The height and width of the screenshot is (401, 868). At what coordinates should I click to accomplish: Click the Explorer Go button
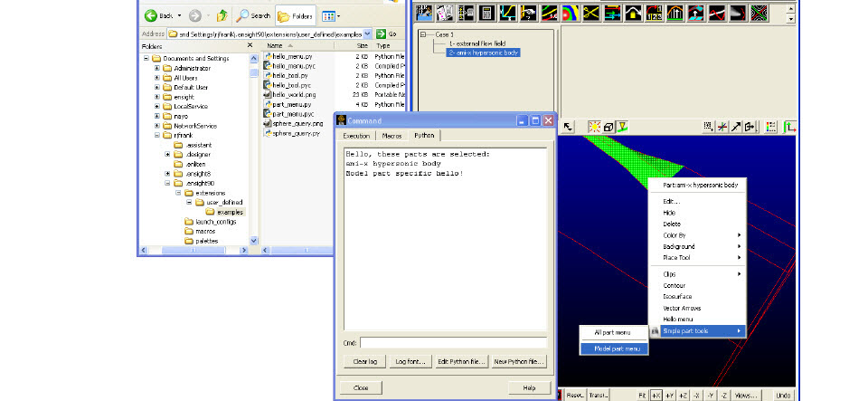(386, 33)
